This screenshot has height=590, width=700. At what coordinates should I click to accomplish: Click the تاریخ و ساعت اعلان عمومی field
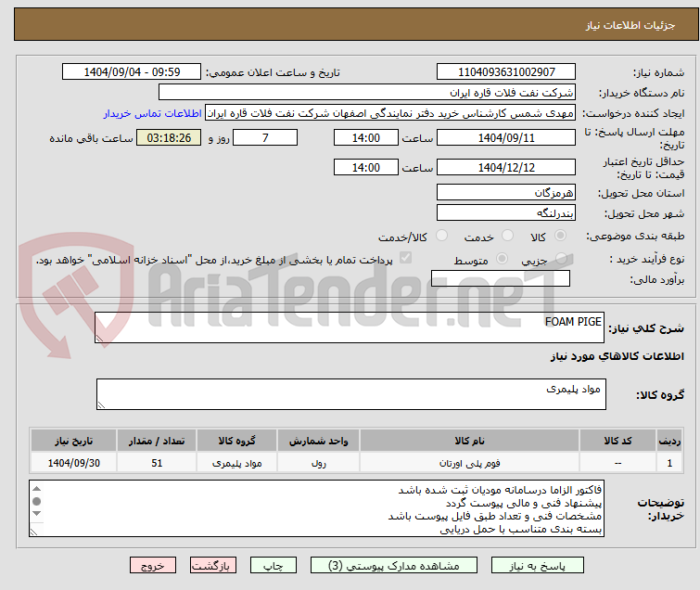tap(132, 72)
